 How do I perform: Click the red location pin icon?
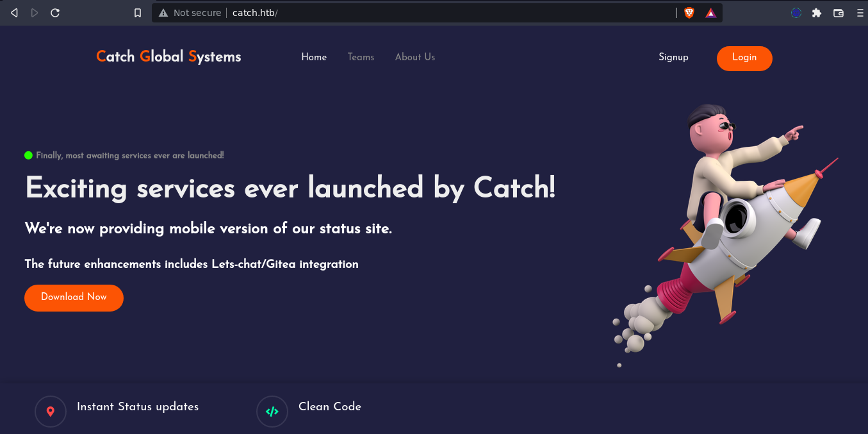(x=51, y=412)
